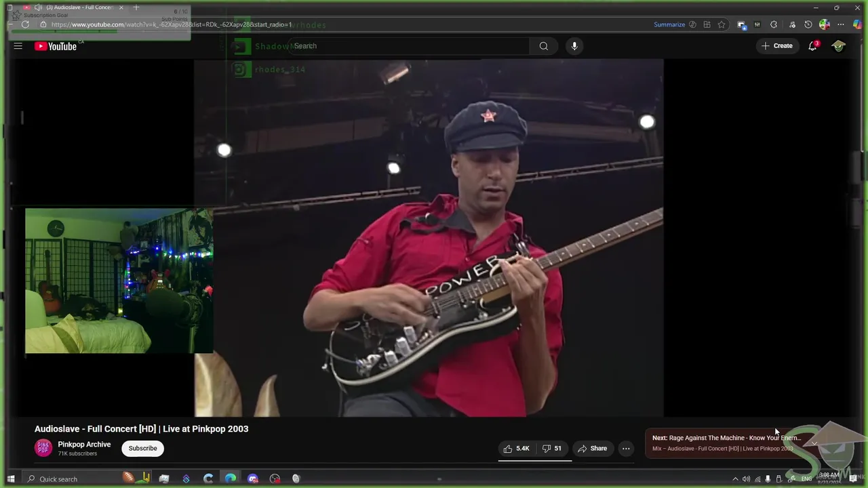Open browser Extensions puzzle icon
This screenshot has width=868, height=488.
click(x=774, y=24)
